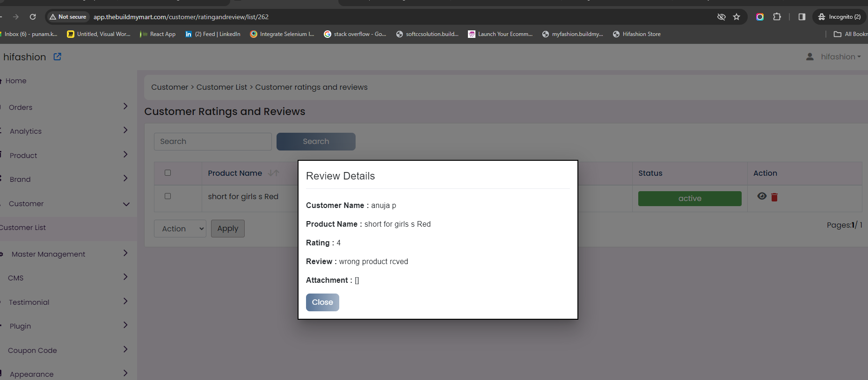Open the React App bookmark
Viewport: 868px width, 380px height.
pos(158,34)
